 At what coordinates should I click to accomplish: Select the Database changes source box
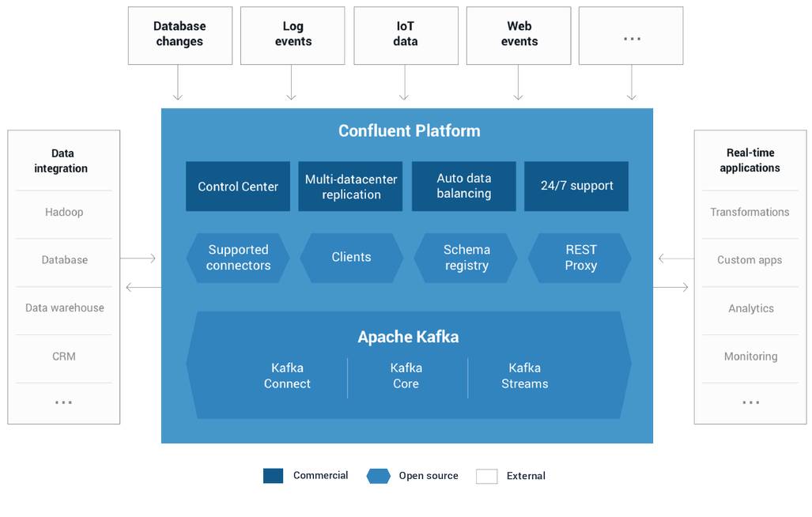point(179,36)
